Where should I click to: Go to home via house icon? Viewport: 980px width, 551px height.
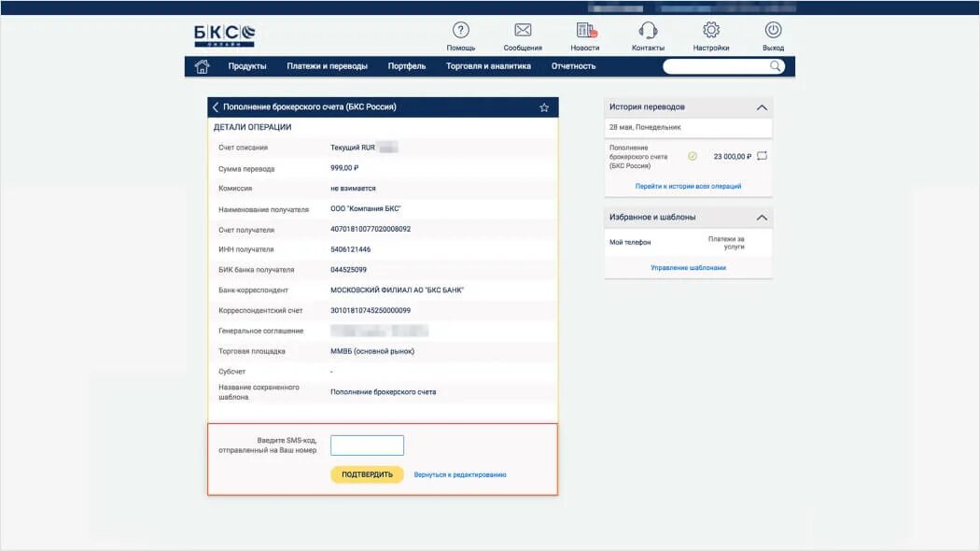pyautogui.click(x=202, y=66)
